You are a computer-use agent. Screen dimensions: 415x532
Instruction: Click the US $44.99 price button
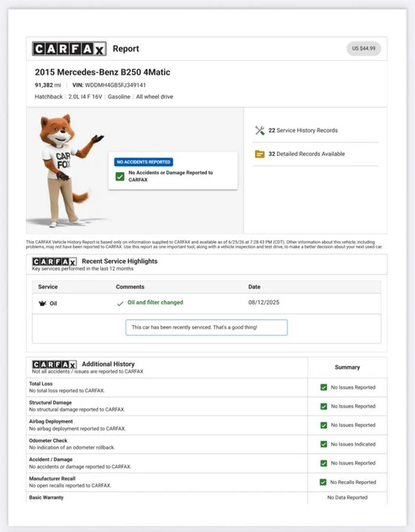click(x=363, y=49)
